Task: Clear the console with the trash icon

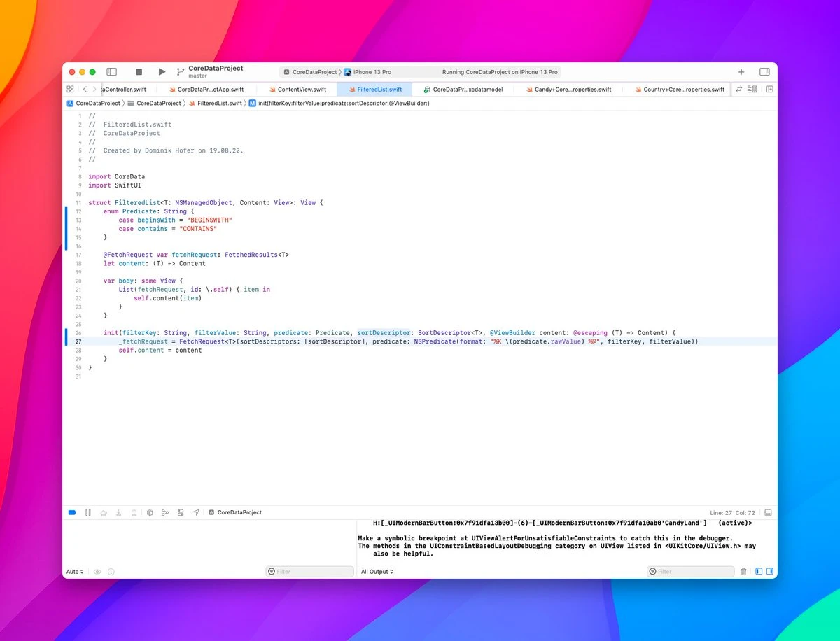Action: [743, 572]
